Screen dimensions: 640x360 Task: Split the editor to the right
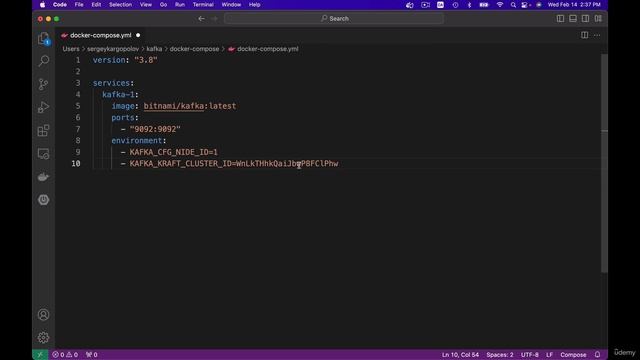click(x=584, y=35)
